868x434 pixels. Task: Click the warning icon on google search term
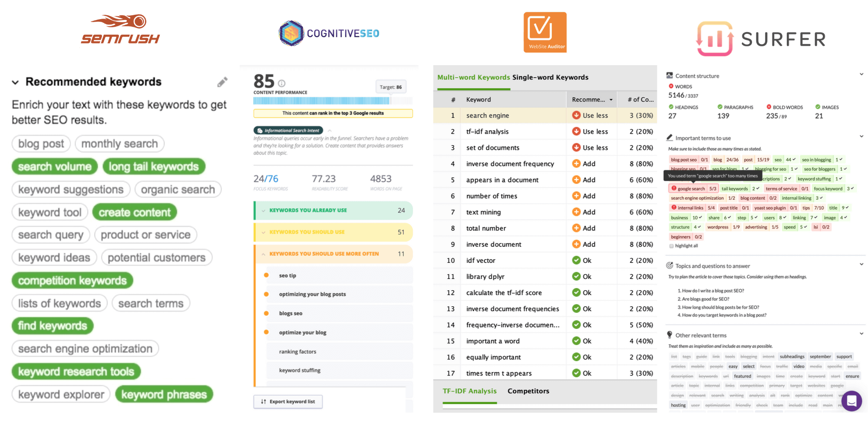(674, 188)
